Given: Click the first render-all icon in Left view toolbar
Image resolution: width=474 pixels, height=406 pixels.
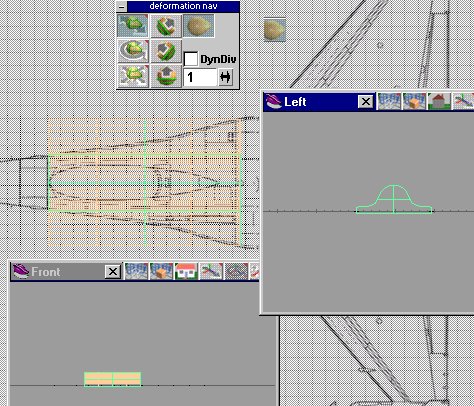Looking at the screenshot, I should 388,101.
